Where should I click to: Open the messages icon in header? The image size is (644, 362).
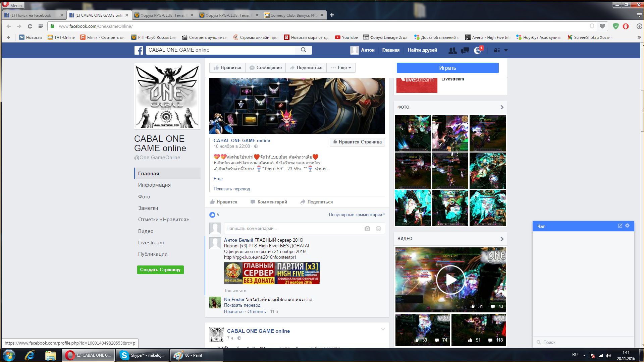pos(465,50)
